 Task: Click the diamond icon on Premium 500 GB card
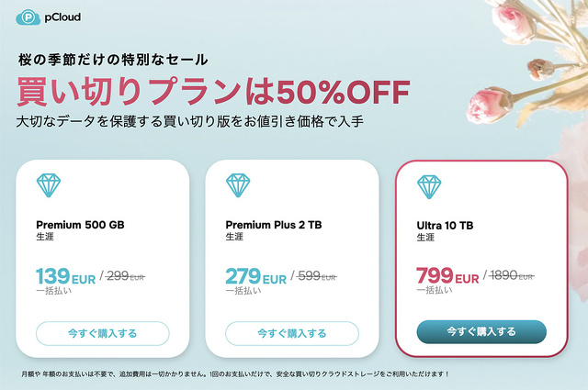(x=49, y=186)
